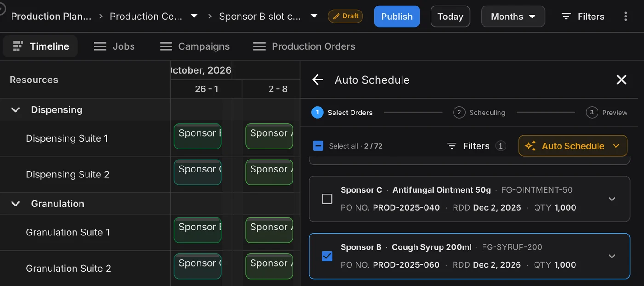Image resolution: width=644 pixels, height=286 pixels.
Task: Jump to Today in the timeline
Action: click(x=450, y=17)
